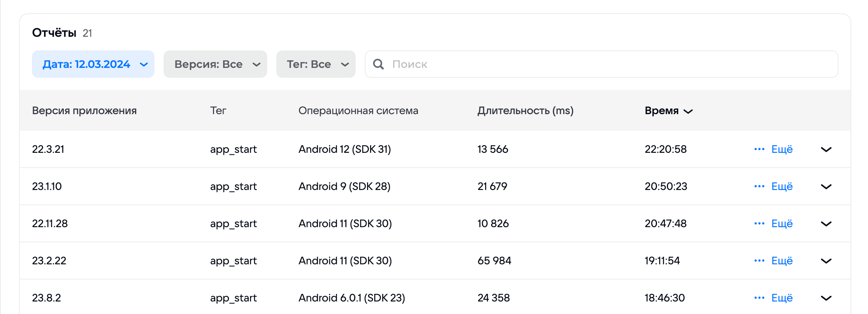Image resolution: width=868 pixels, height=314 pixels.
Task: Click the "Длительность (ms)" column header
Action: click(x=525, y=111)
